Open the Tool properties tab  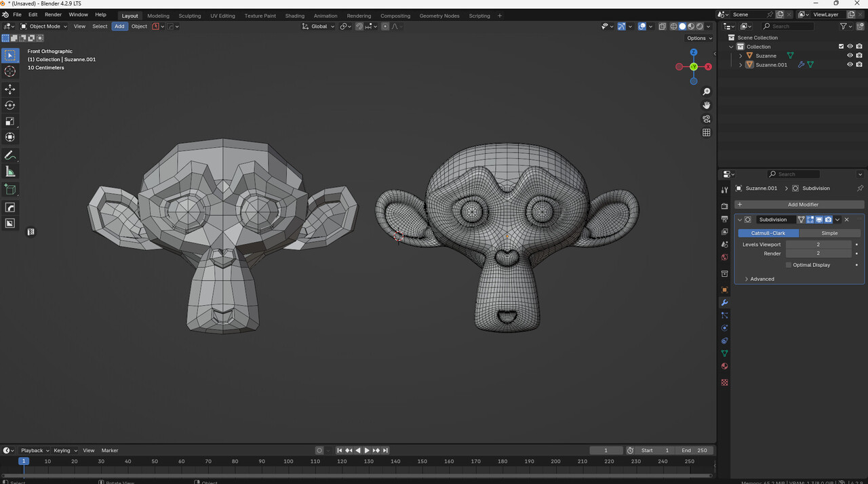pos(724,190)
